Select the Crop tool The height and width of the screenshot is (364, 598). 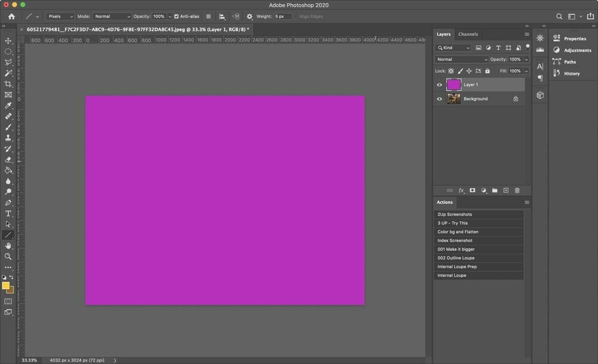[x=8, y=84]
